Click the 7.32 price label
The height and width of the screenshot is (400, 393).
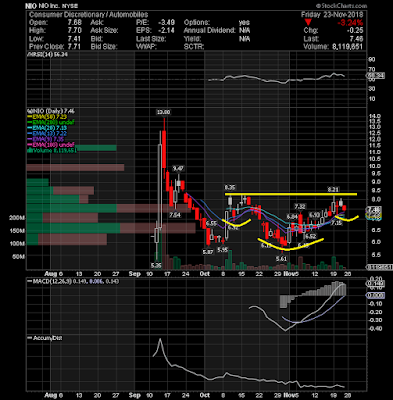tap(300, 207)
